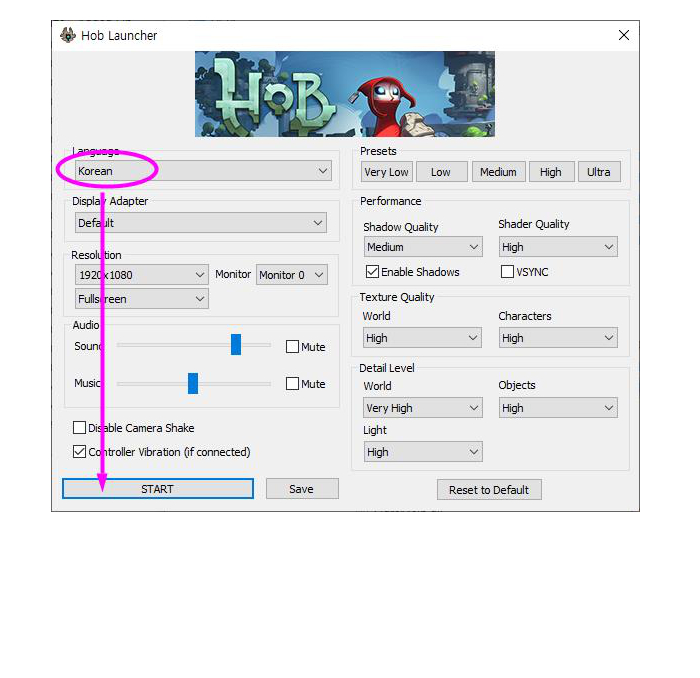Click the Sound volume slider handle
Viewport: 700px width, 678px height.
tap(236, 345)
